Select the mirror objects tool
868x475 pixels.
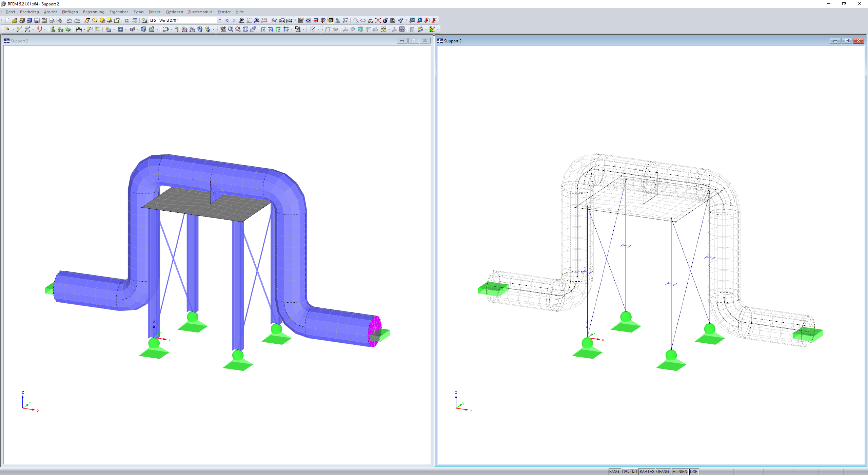pos(371,20)
